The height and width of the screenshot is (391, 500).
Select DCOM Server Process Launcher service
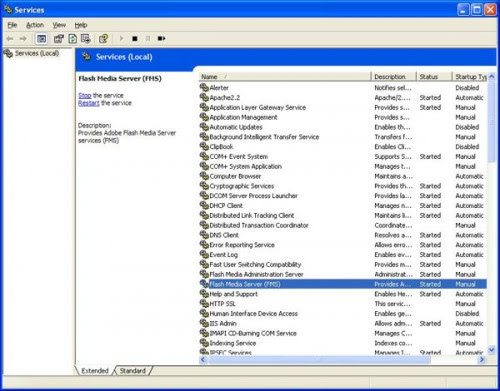(x=253, y=196)
